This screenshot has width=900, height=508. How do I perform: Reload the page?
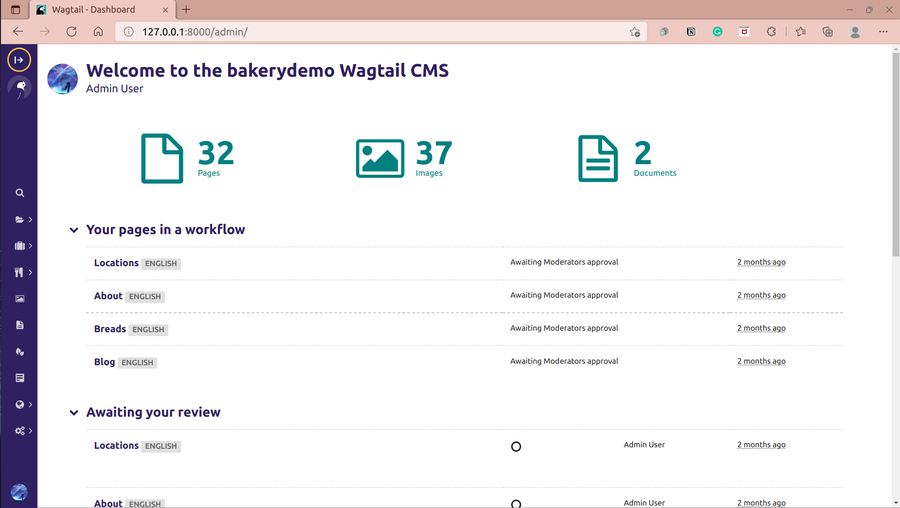(x=71, y=32)
